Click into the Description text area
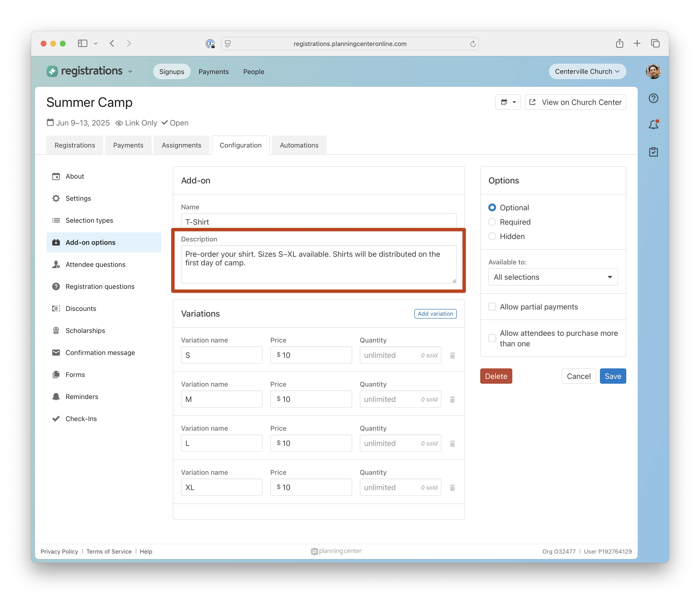 (x=319, y=264)
